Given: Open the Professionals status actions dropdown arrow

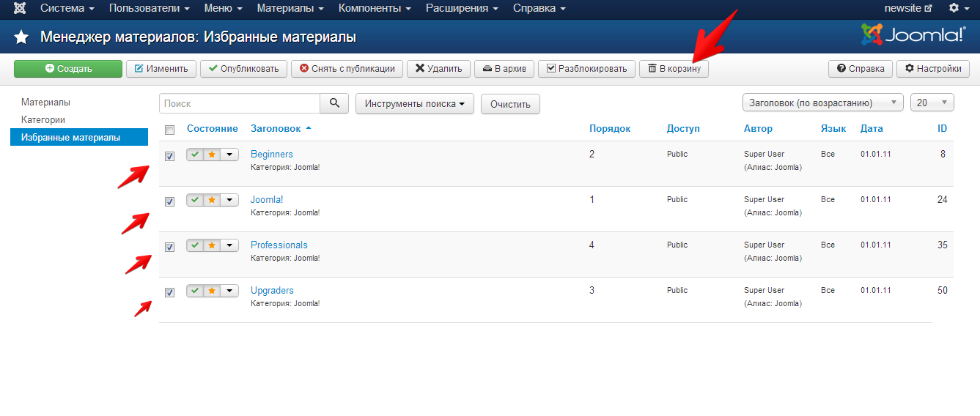Looking at the screenshot, I should click(229, 245).
